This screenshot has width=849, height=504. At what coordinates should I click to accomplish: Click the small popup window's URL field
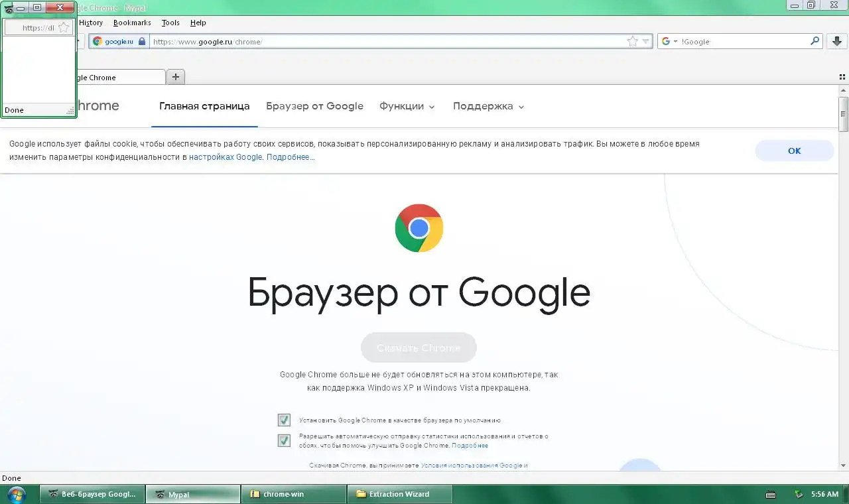click(37, 28)
